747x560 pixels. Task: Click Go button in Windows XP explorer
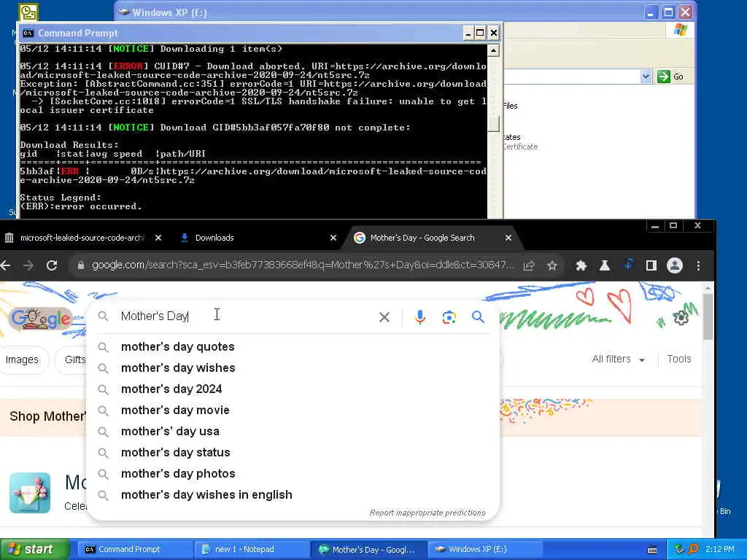(670, 76)
